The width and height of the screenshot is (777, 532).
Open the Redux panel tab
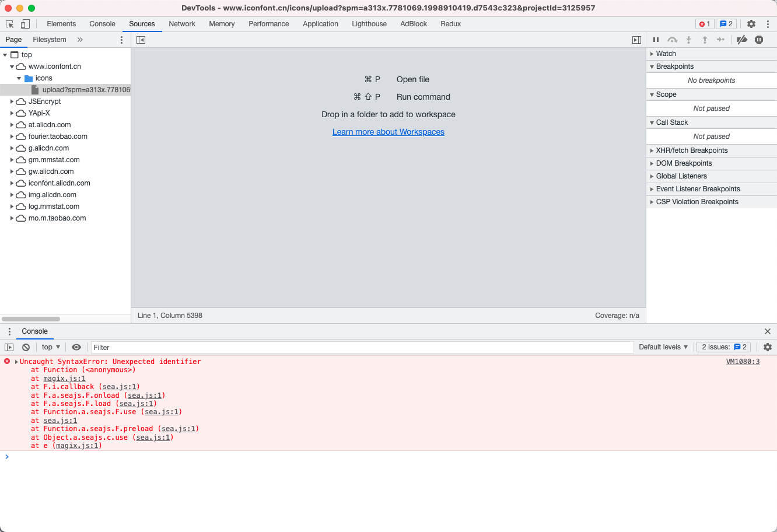point(450,24)
